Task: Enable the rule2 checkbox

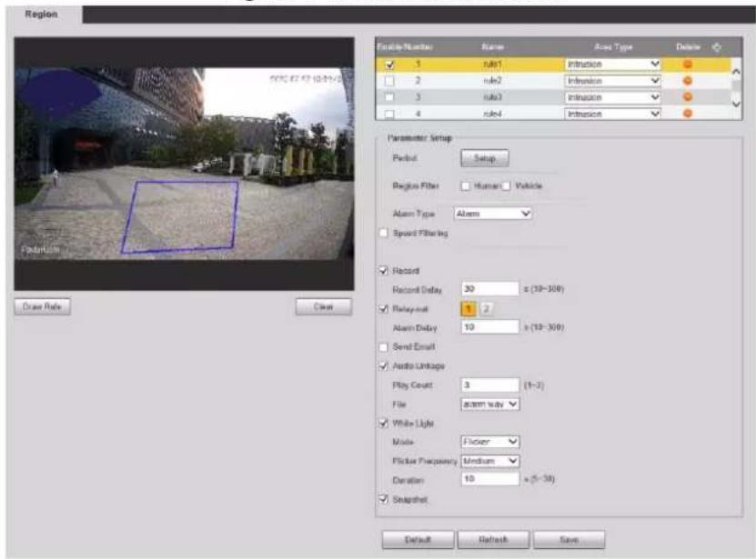Action: [389, 81]
